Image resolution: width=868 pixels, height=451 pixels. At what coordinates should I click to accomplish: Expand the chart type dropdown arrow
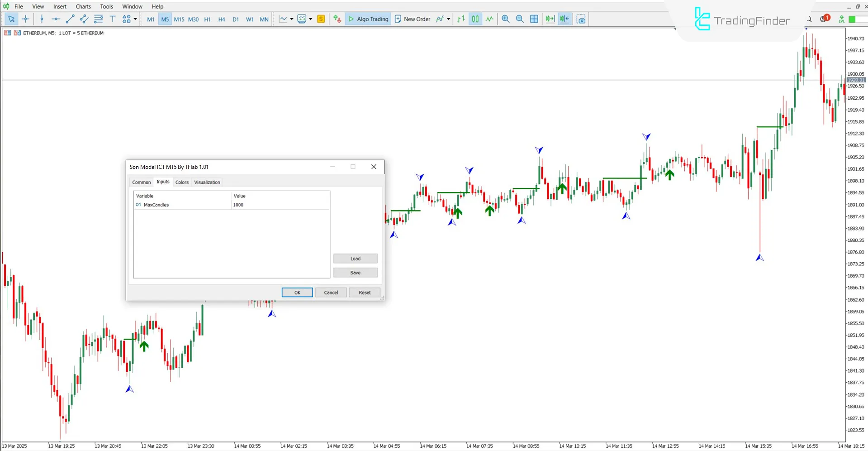[x=292, y=19]
